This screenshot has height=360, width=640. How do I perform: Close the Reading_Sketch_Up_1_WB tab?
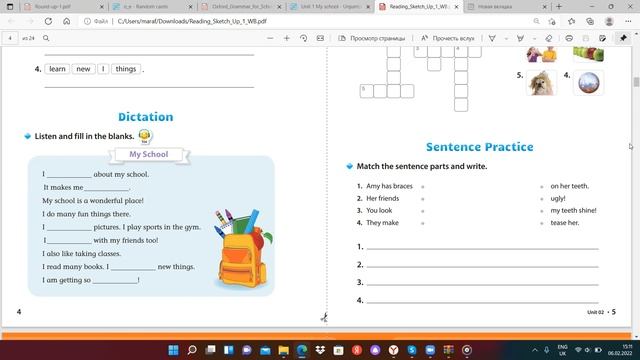pos(456,7)
